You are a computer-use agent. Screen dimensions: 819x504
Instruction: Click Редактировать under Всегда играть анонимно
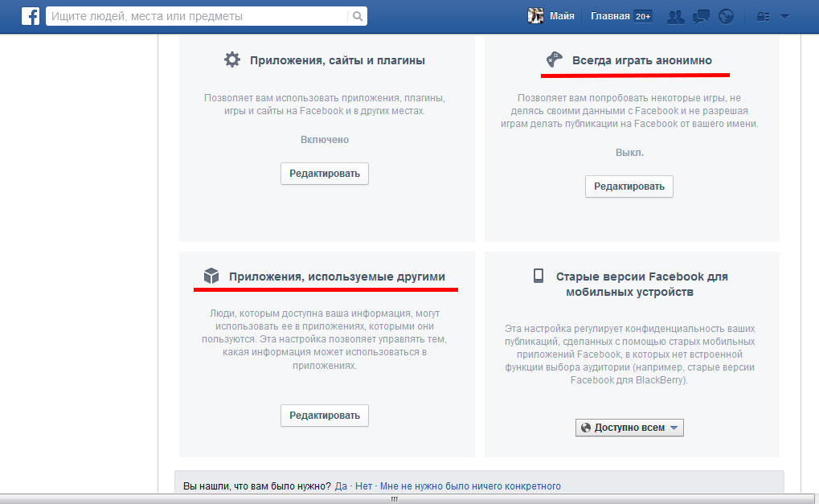629,186
